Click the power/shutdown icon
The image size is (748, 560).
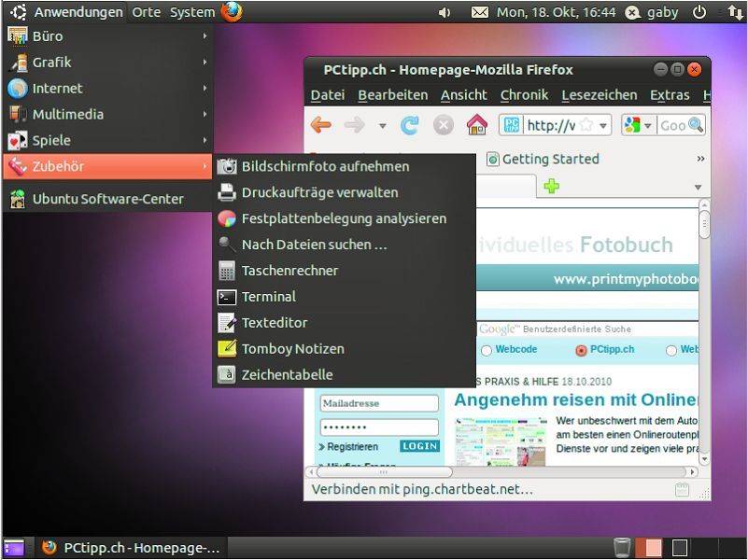tap(699, 12)
